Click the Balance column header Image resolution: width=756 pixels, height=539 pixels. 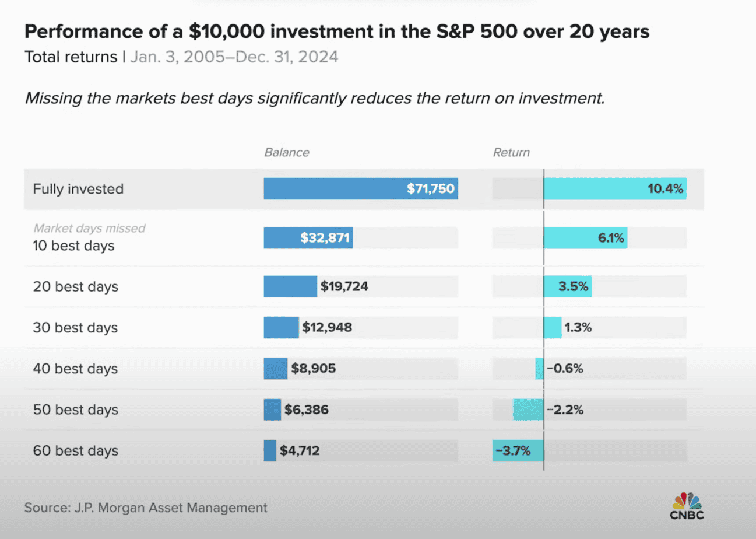286,153
